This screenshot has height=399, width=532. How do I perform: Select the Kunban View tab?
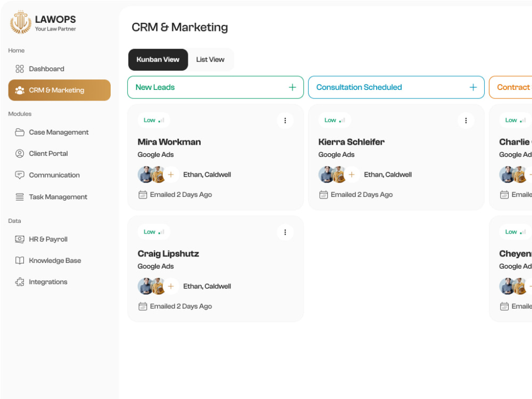[158, 60]
